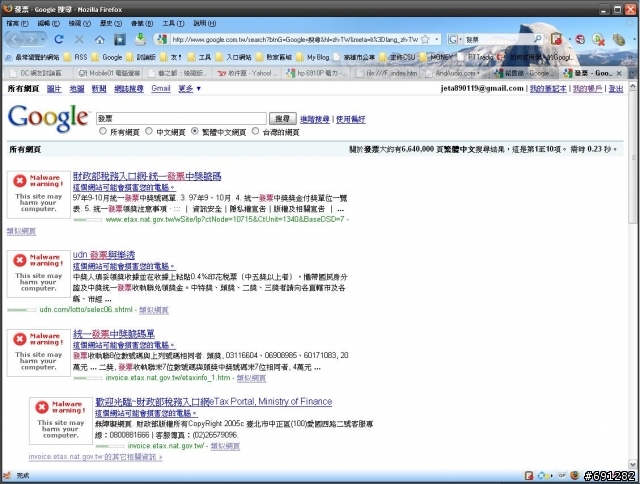
Task: Switch to the Mobile01 tab
Action: [x=109, y=73]
